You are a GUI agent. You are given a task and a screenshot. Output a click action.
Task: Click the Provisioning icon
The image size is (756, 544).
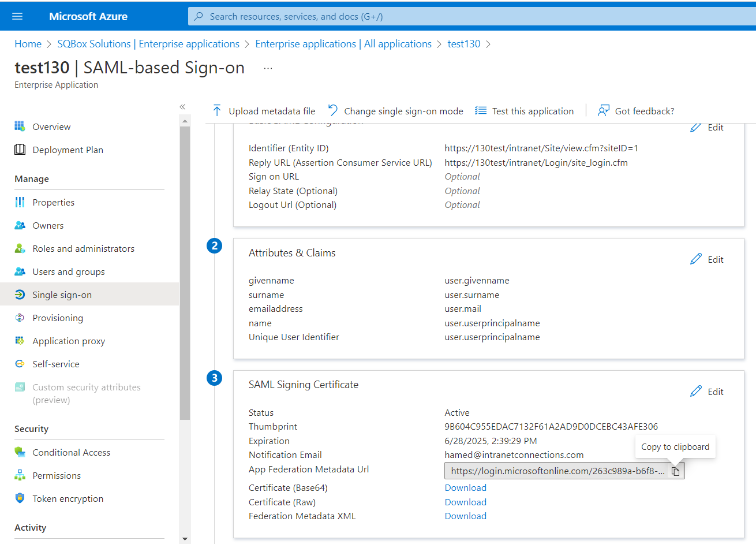tap(20, 318)
